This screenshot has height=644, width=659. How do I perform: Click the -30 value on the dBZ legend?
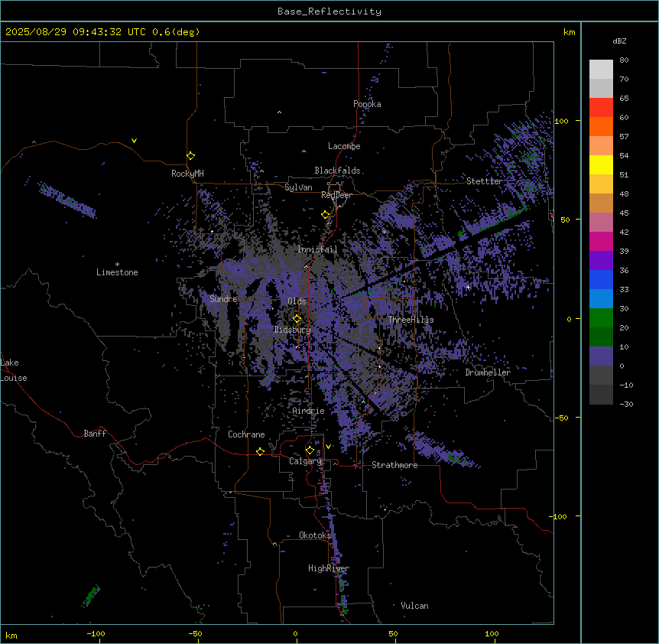click(626, 405)
